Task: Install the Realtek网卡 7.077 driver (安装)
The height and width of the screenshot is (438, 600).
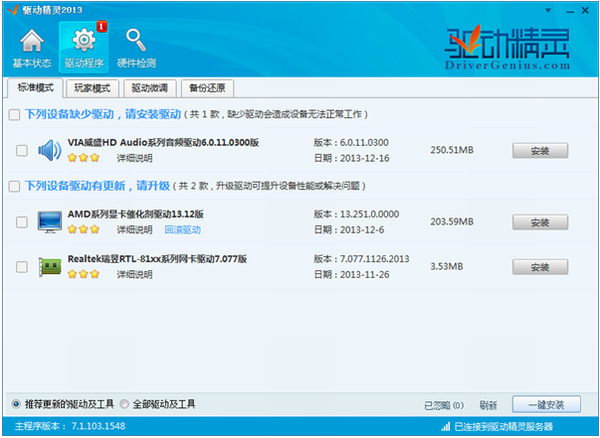Action: click(x=540, y=267)
